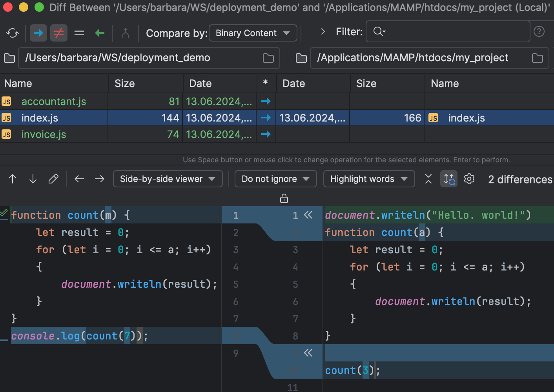Change operation arrow for index.js row
The height and width of the screenshot is (392, 554).
[266, 118]
